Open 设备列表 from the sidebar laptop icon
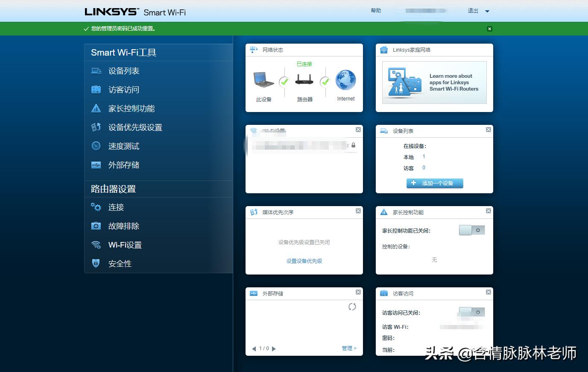The height and width of the screenshot is (372, 588). coord(96,71)
